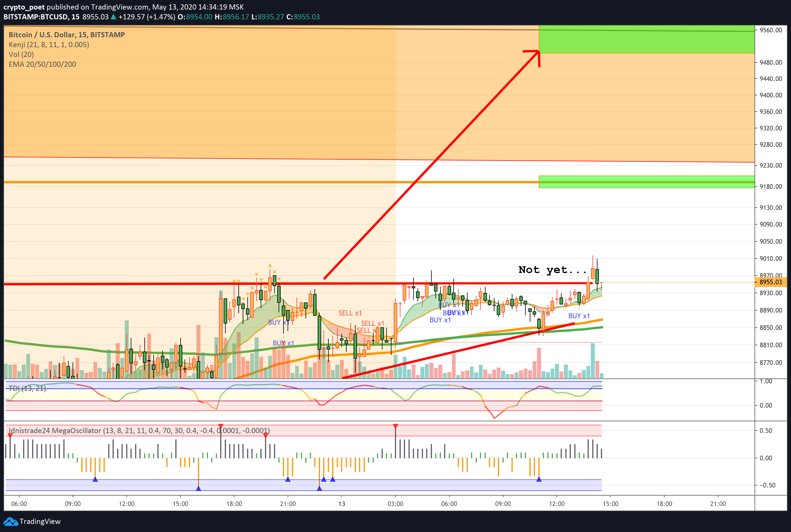
Task: Click the 9400.00 price axis label
Action: pyautogui.click(x=771, y=95)
